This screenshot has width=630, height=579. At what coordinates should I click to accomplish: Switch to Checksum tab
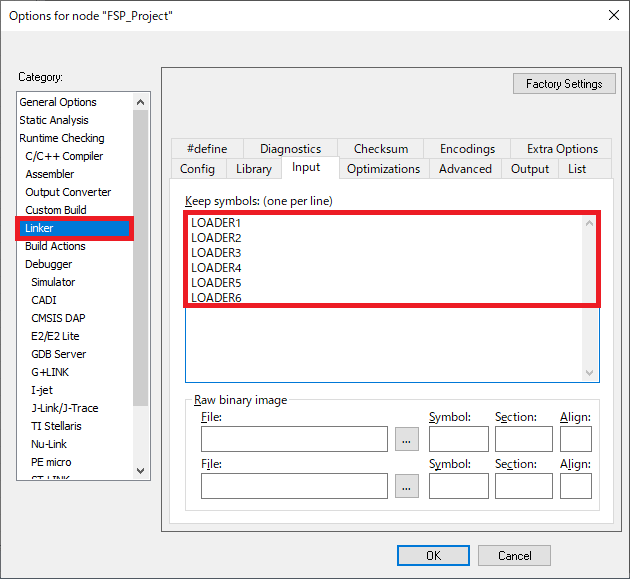[x=380, y=149]
